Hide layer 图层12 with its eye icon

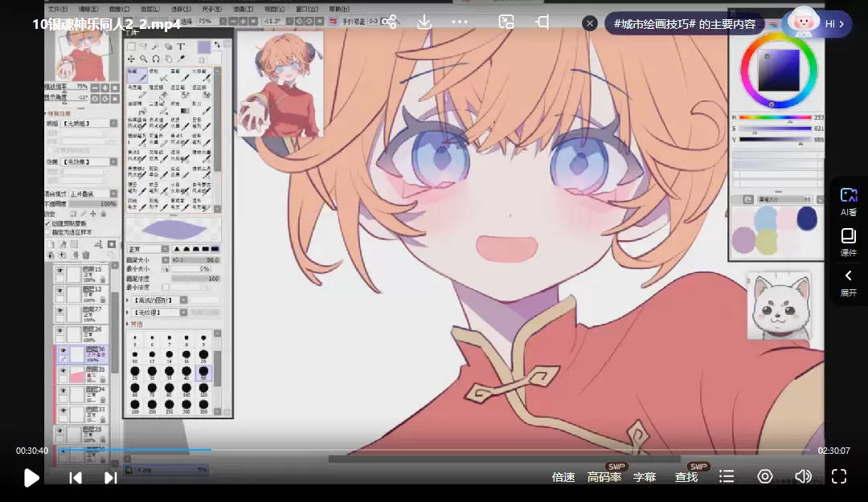point(60,291)
